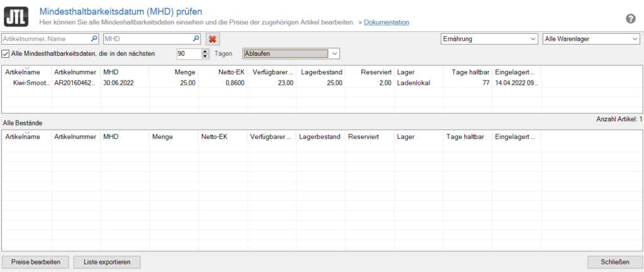
Task: Open the Dokumentation link
Action: 386,23
